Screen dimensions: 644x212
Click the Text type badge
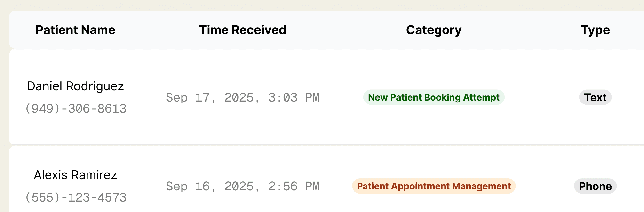pos(595,97)
